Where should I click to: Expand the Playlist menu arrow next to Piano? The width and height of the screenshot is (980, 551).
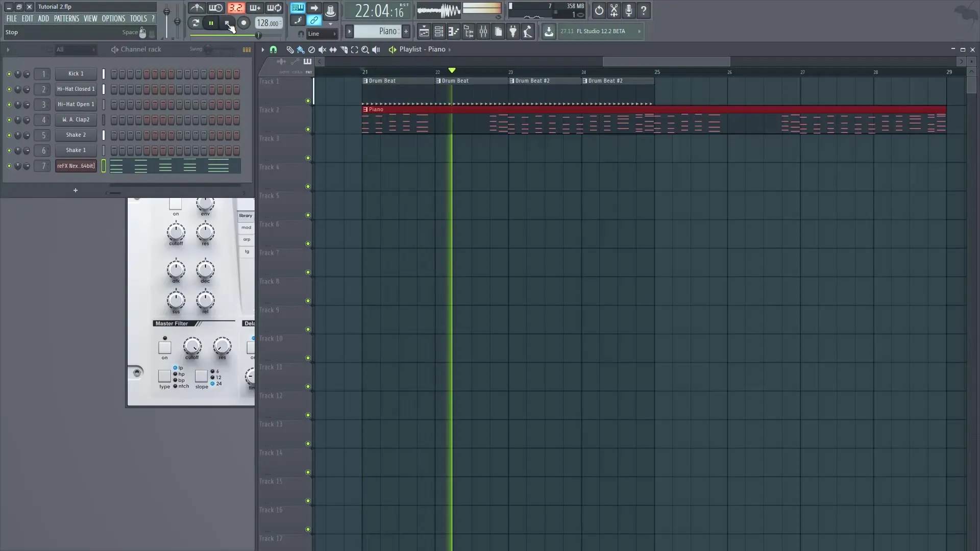click(x=451, y=49)
